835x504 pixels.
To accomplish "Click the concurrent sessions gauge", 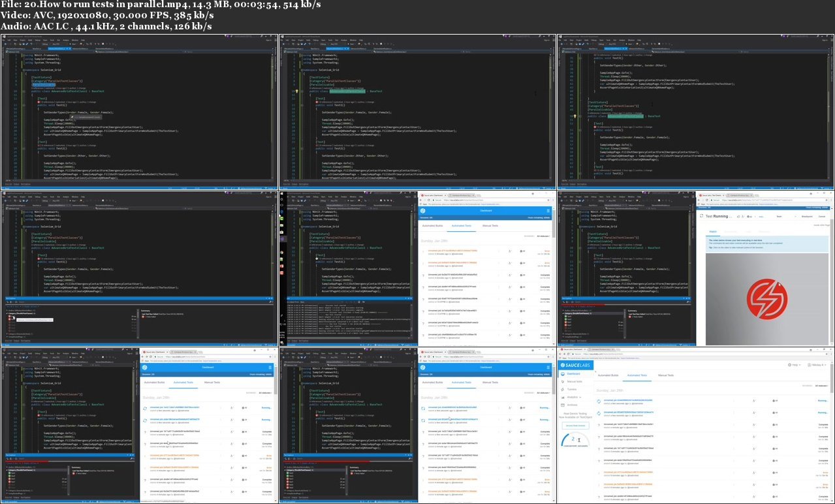I will [x=576, y=439].
